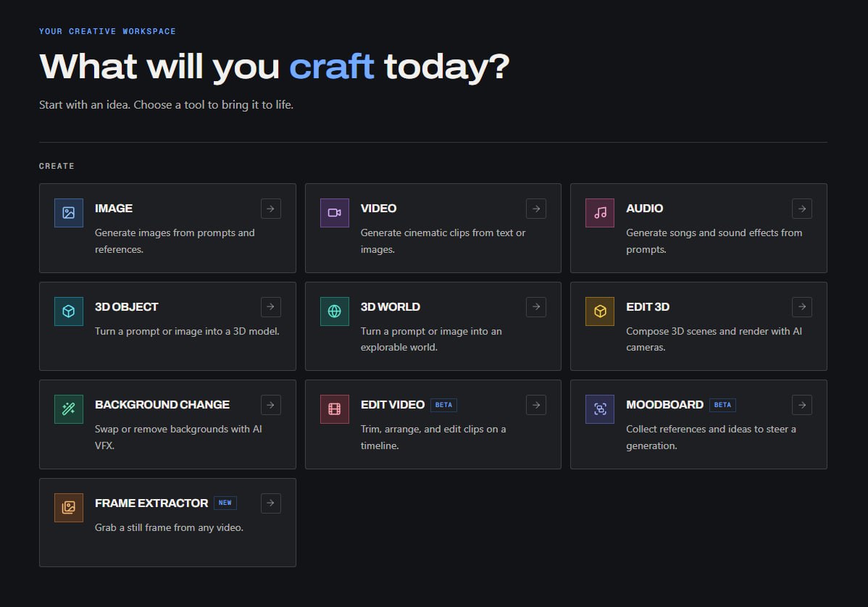Select the EDIT VIDEO card title
Image resolution: width=868 pixels, height=607 pixels.
(x=393, y=405)
